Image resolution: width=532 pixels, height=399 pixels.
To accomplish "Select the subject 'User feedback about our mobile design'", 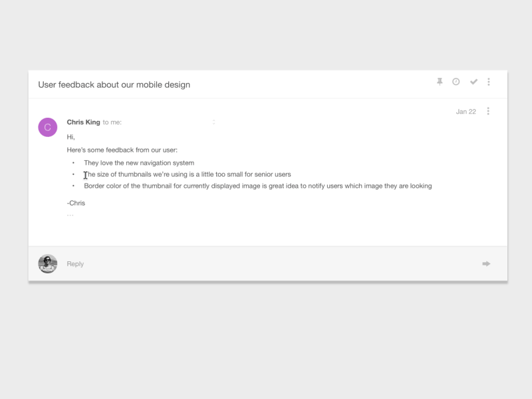I will tap(114, 84).
